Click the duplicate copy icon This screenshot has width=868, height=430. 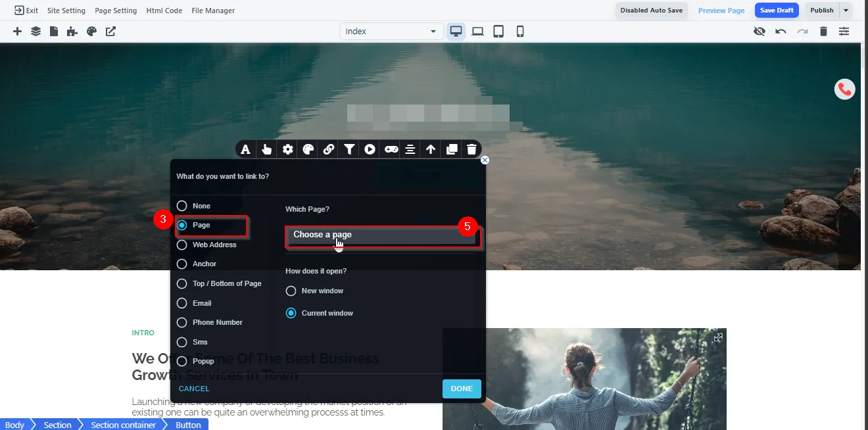[x=452, y=149]
